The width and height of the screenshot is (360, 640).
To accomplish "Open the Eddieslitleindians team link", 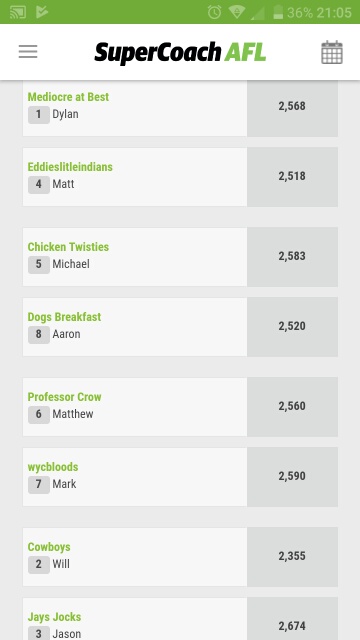I will 70,167.
